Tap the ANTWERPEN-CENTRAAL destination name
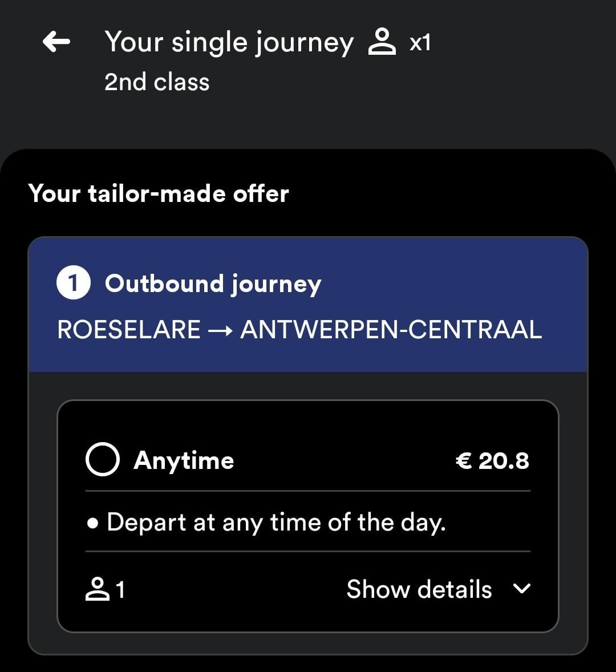The image size is (616, 672). coord(391,330)
